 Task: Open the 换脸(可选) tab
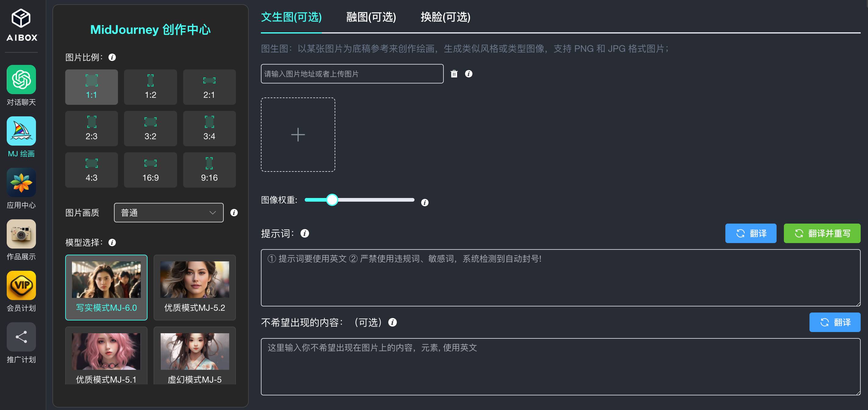point(446,18)
